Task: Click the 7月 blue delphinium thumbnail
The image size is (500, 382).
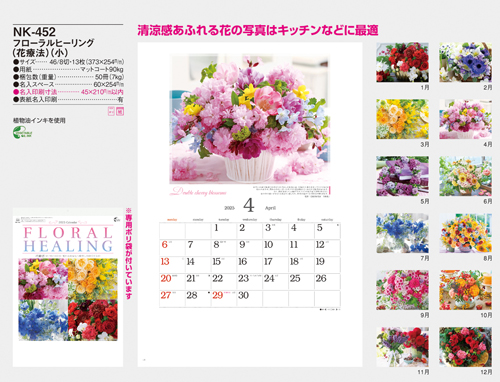Action: 402,233
